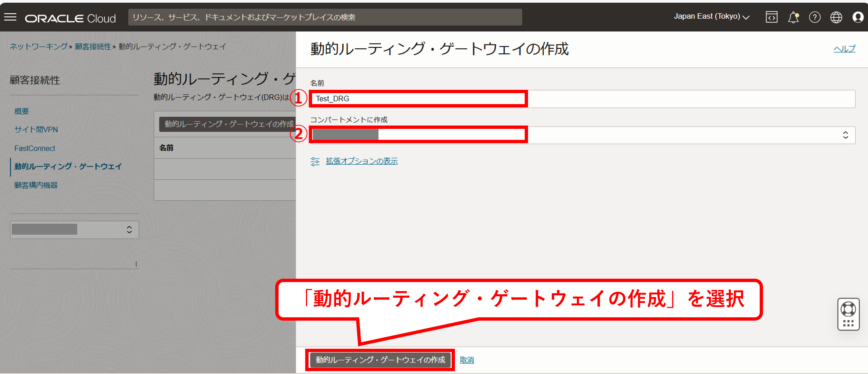Open 概要 in the sidebar
Viewport: 868px width, 374px height.
coord(21,111)
